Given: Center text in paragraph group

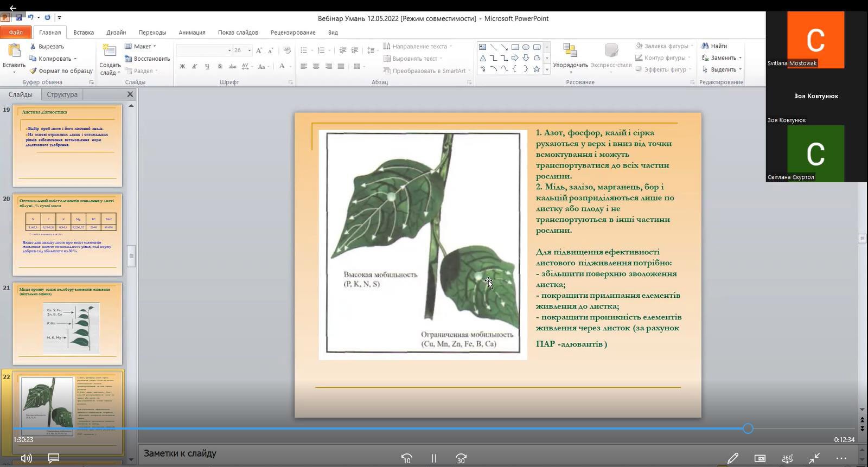Looking at the screenshot, I should pos(316,66).
